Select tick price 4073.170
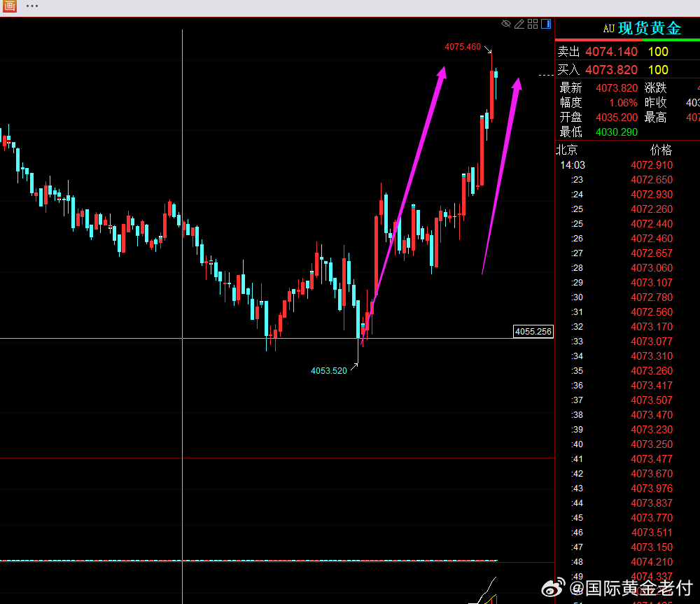The image size is (700, 604). [652, 327]
